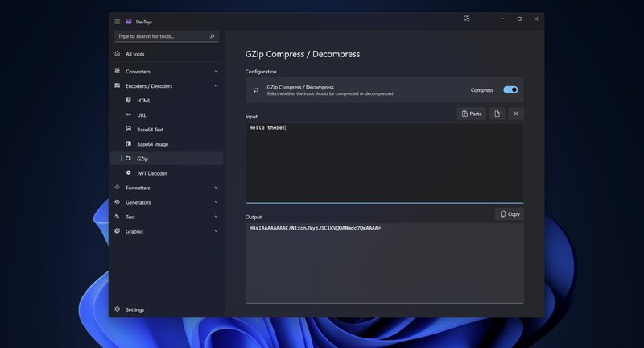The image size is (644, 348).
Task: Select Base64 Text tool
Action: (x=150, y=130)
